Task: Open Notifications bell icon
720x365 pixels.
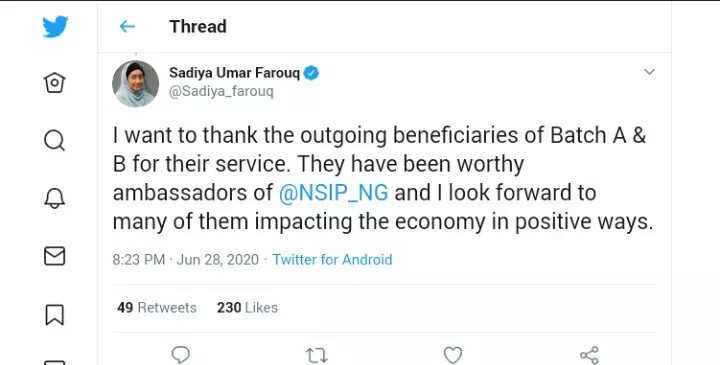Action: tap(55, 198)
